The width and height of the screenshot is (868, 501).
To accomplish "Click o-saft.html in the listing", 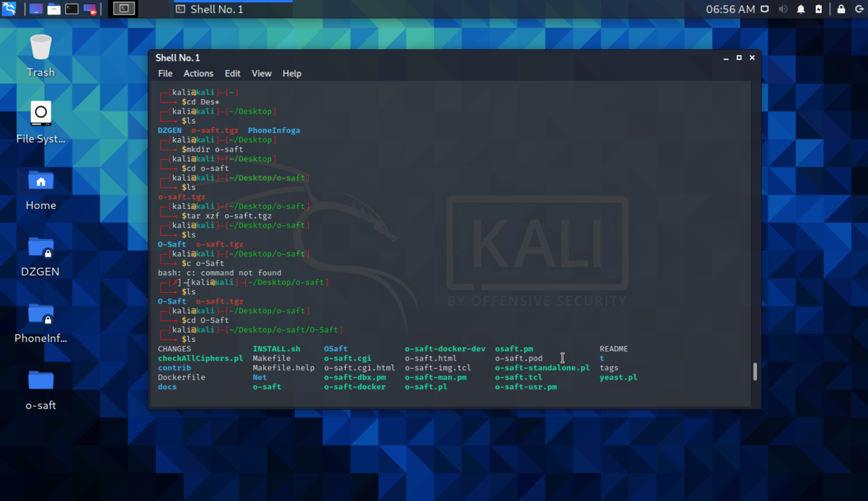I will coord(430,359).
